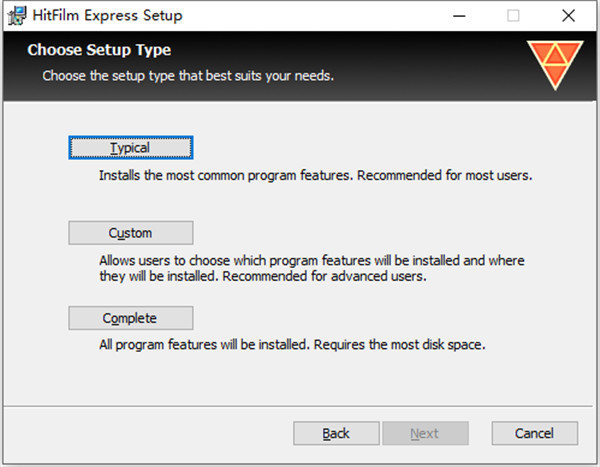Click the Custom option description text
The width and height of the screenshot is (600, 467).
311,268
